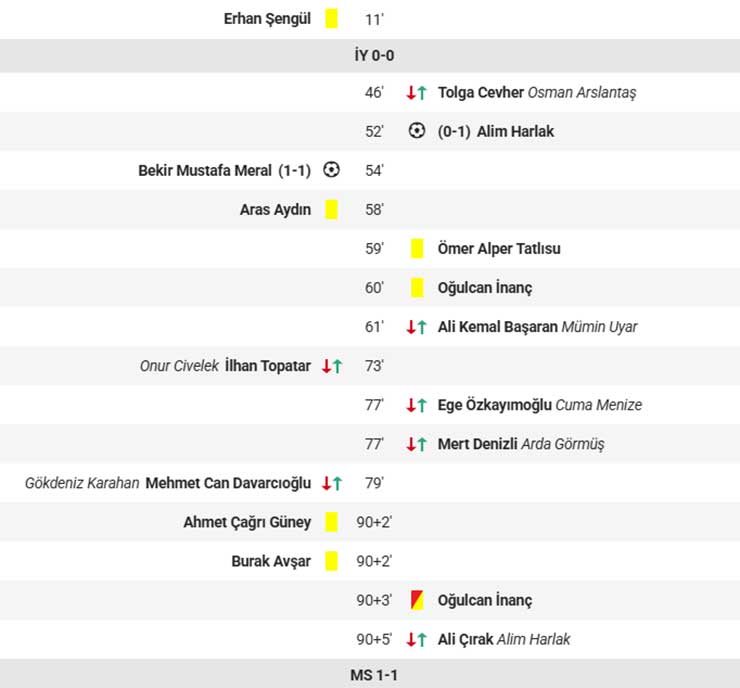
Task: Click the substitution arrows beside Ali Çırak
Action: [416, 640]
